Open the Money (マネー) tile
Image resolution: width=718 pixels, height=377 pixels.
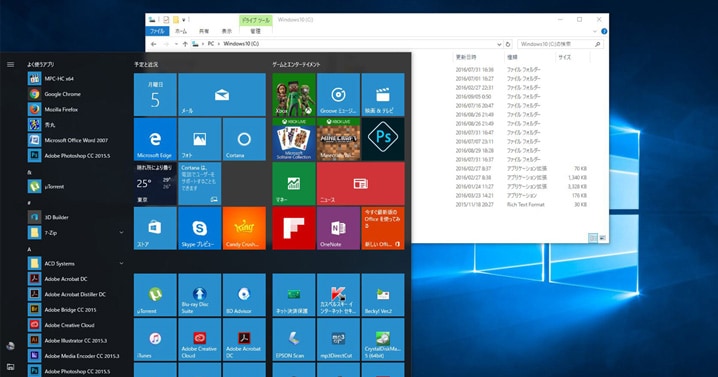pos(294,183)
